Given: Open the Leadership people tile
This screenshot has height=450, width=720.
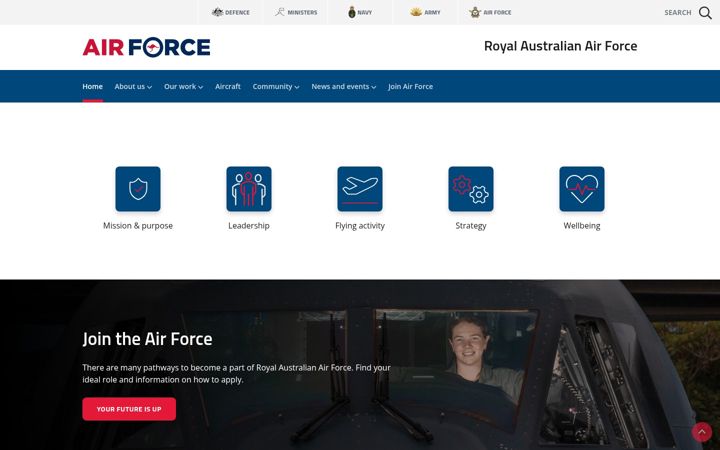Looking at the screenshot, I should [249, 189].
